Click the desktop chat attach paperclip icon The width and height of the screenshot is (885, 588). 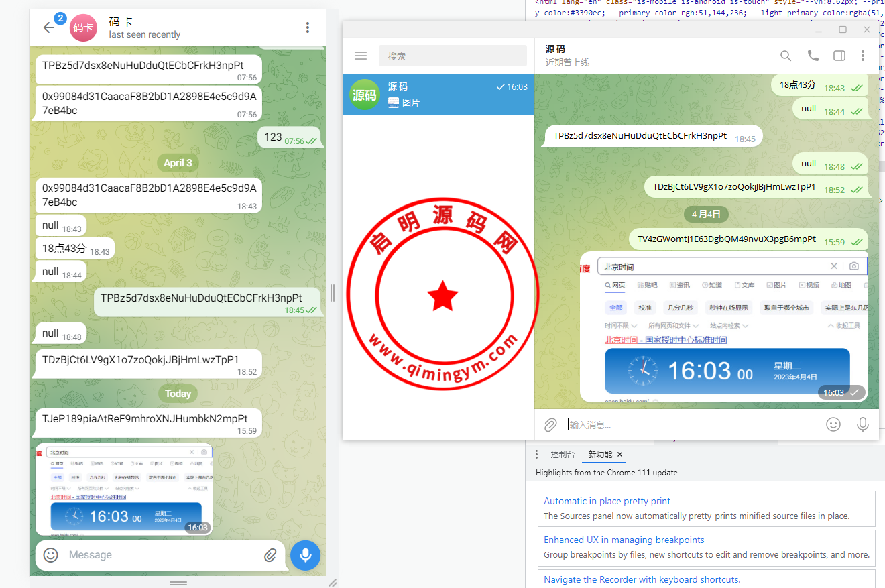(550, 424)
